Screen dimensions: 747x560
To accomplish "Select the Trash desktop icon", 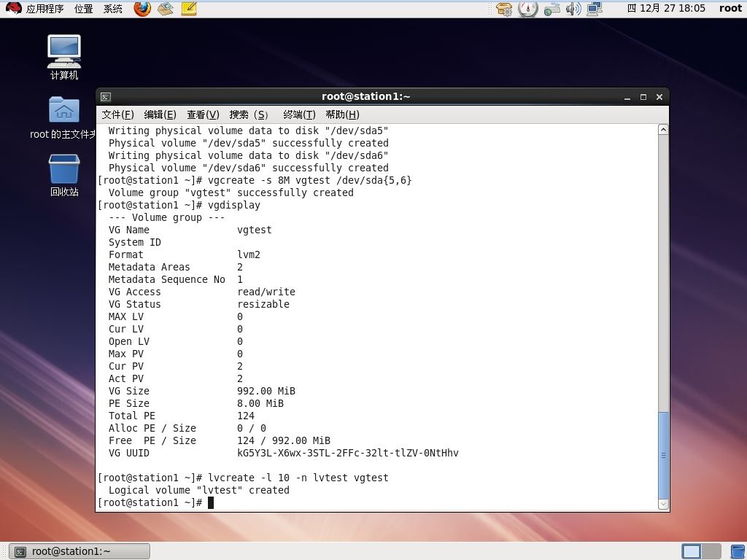I will tap(64, 175).
